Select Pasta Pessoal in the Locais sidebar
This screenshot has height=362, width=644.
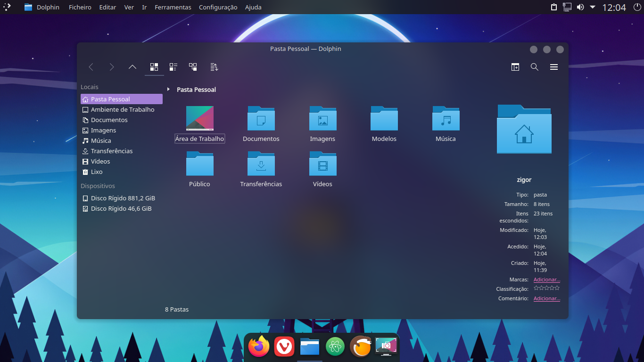(x=122, y=99)
